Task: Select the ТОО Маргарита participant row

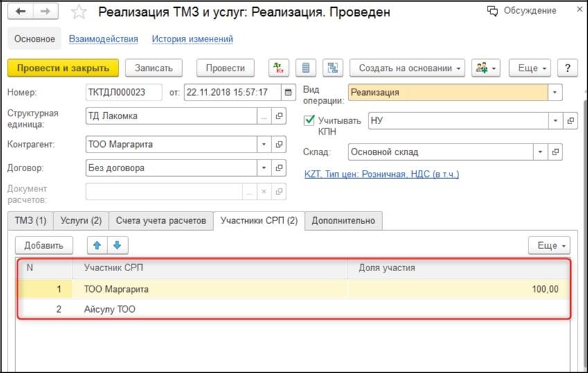Action: coord(294,289)
